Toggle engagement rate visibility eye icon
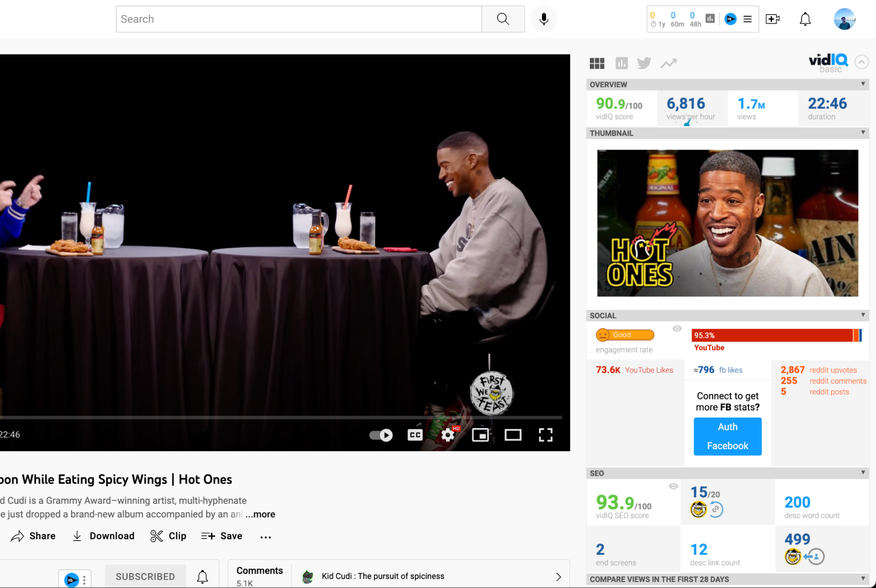876x588 pixels. point(677,329)
